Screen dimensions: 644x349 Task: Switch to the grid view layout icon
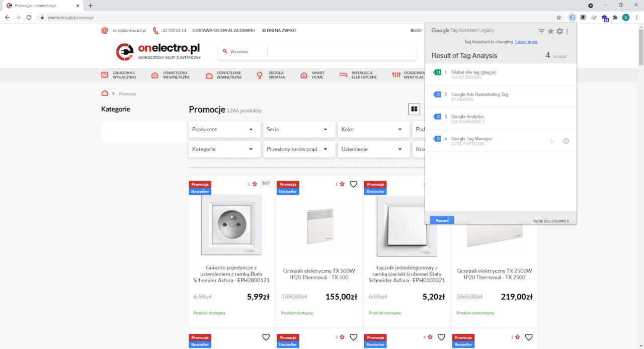pos(414,109)
